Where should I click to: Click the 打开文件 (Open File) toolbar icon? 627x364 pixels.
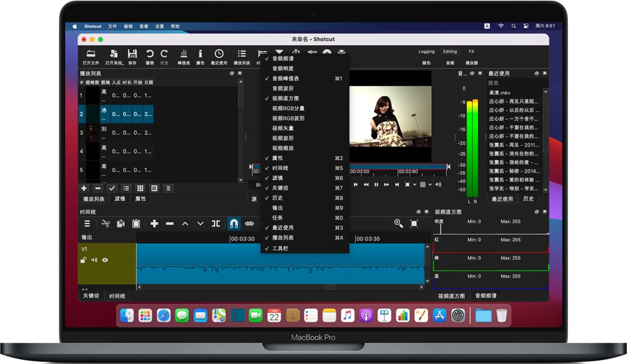coord(91,55)
